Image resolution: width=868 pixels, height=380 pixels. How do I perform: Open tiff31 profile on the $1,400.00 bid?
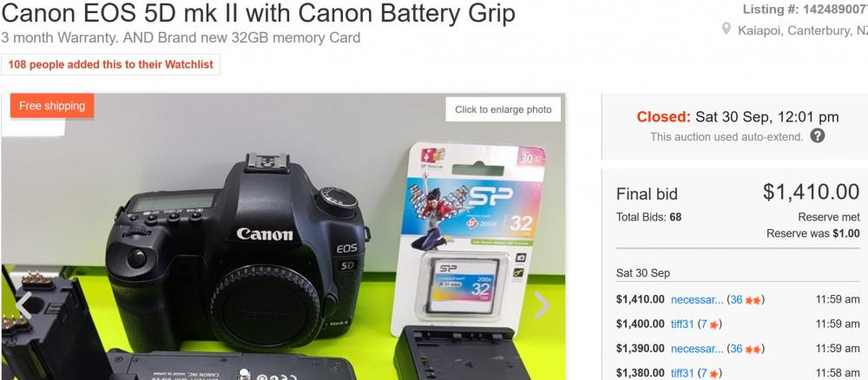tap(682, 324)
